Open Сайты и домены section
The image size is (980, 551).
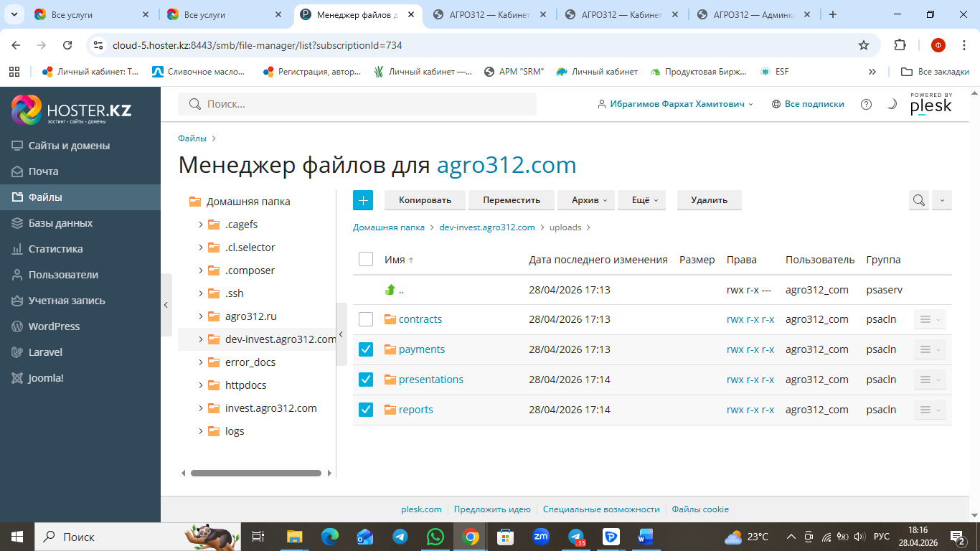click(69, 146)
